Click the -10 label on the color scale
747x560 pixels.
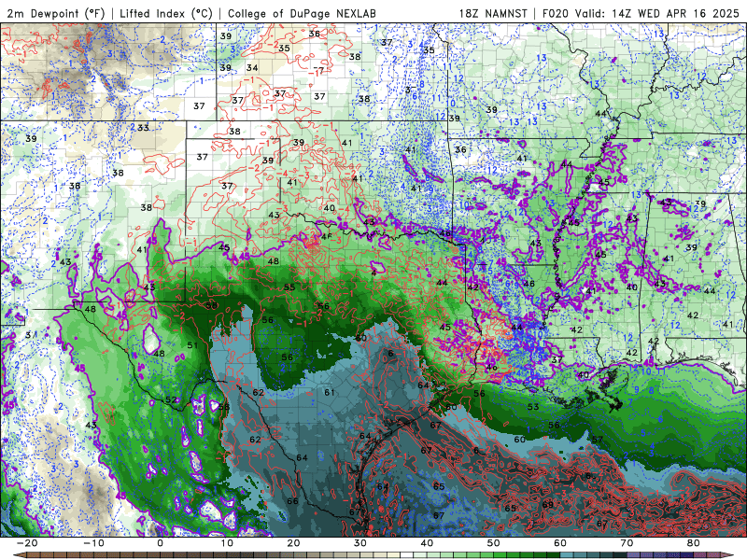[93, 543]
